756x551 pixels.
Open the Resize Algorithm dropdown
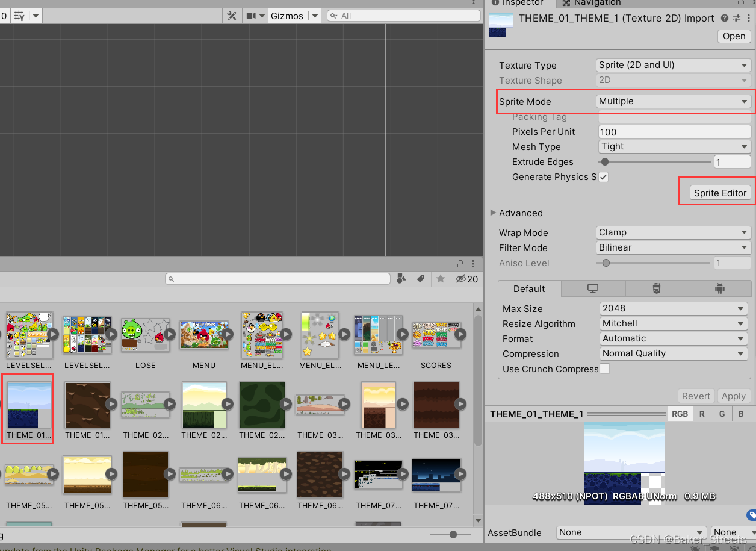674,323
